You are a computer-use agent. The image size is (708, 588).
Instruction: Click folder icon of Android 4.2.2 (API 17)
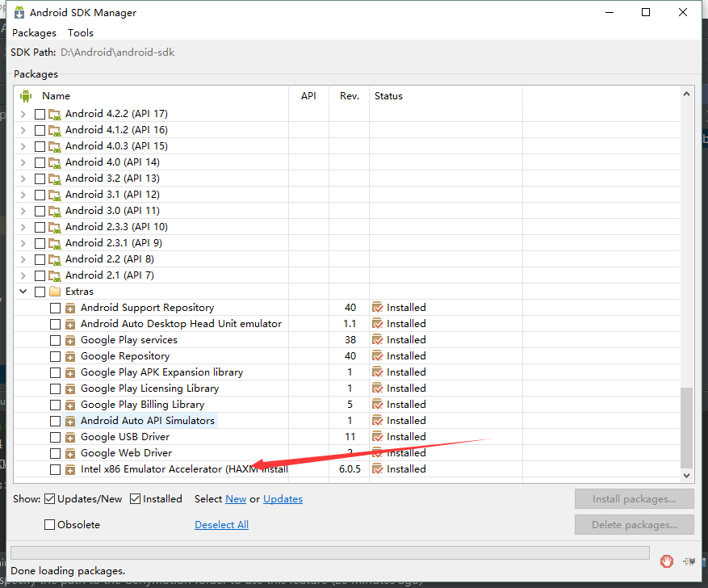pos(55,114)
